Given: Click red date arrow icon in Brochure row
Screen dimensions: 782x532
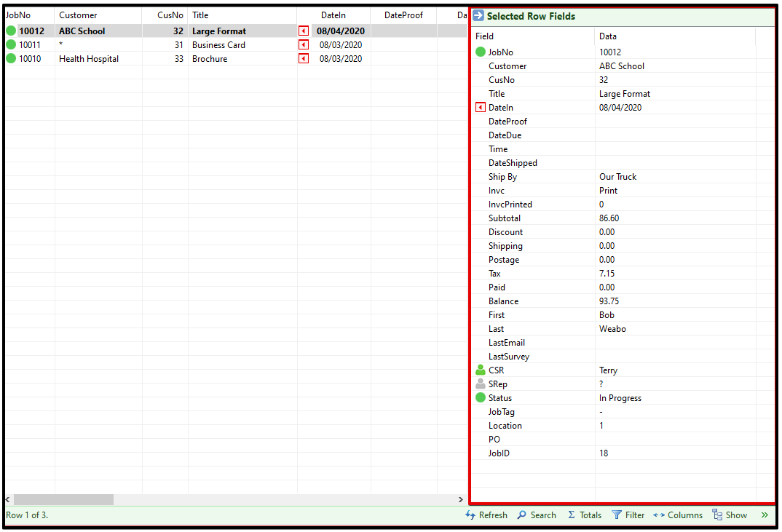Looking at the screenshot, I should click(x=303, y=59).
